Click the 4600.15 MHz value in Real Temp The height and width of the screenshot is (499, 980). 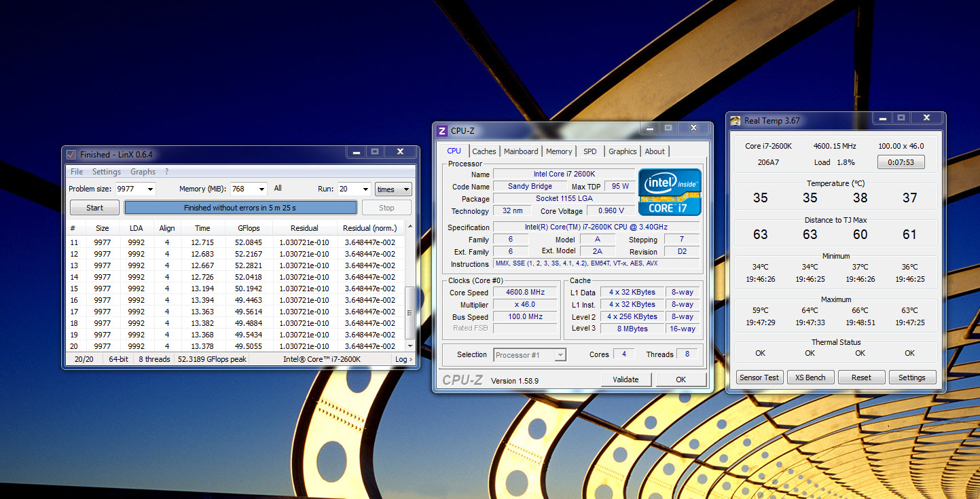(x=835, y=146)
